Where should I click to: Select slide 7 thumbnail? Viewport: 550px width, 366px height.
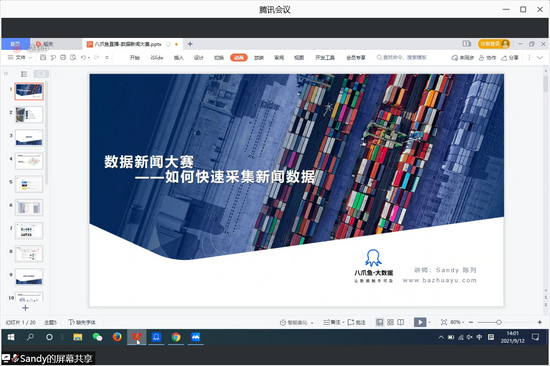coord(29,231)
